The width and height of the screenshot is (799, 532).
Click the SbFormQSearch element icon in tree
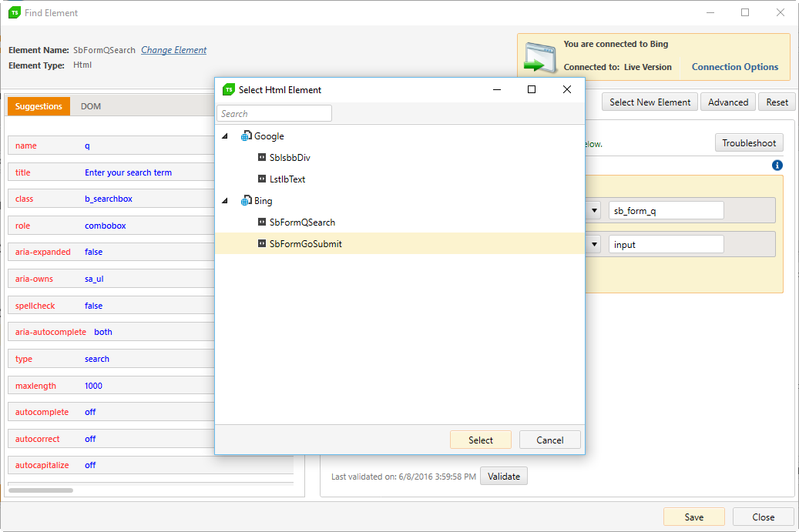262,222
